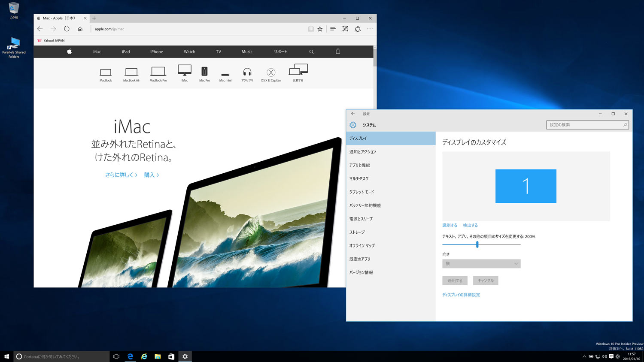Open iPad in Apple navigation

[126, 51]
